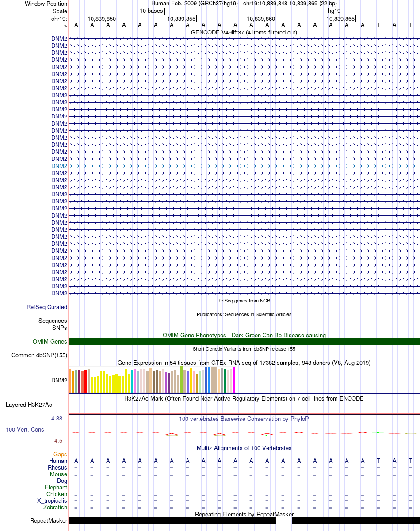420x531 pixels.
Task: Click the OMIM Genes track label
Action: (x=50, y=341)
